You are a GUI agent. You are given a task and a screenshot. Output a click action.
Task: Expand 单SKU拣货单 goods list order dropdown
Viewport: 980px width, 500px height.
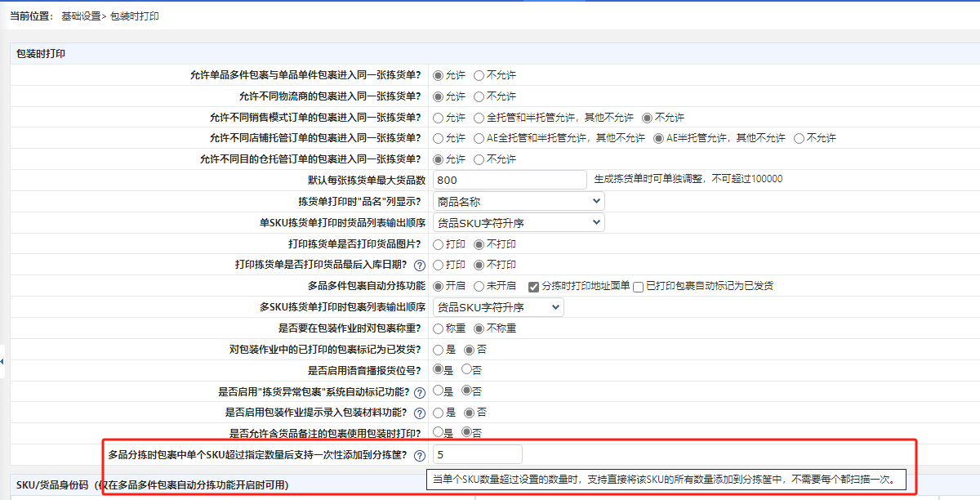click(x=518, y=222)
